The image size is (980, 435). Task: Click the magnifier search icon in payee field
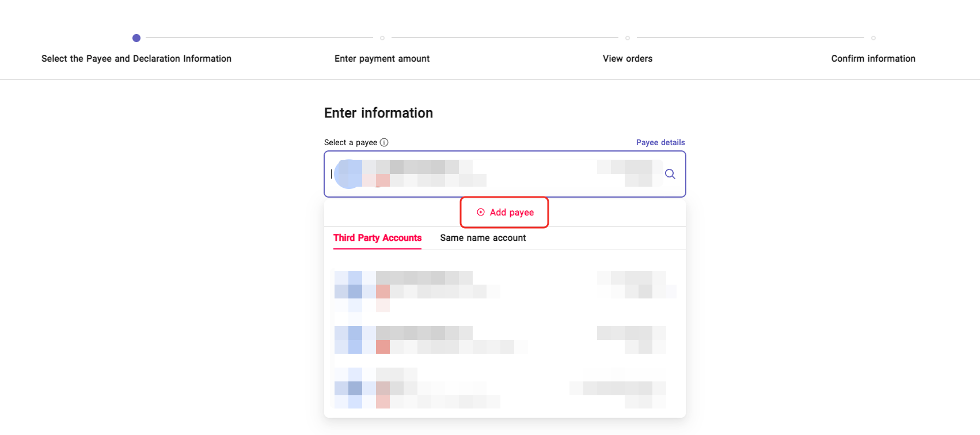click(x=670, y=174)
